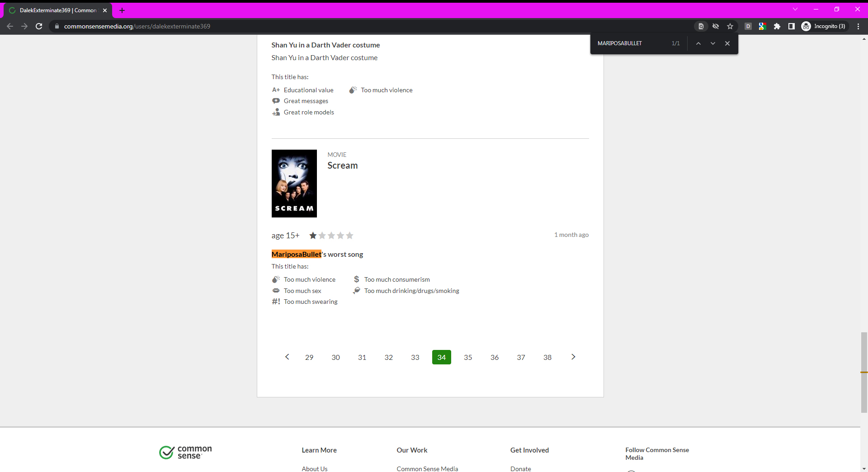Open Chrome's three-dot menu
This screenshot has width=868, height=472.
(x=858, y=26)
